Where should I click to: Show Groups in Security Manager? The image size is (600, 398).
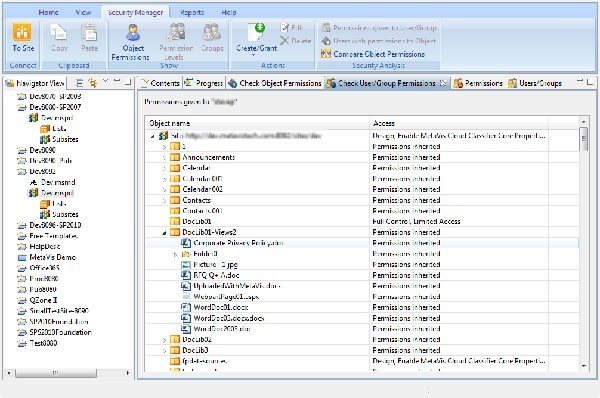point(212,38)
